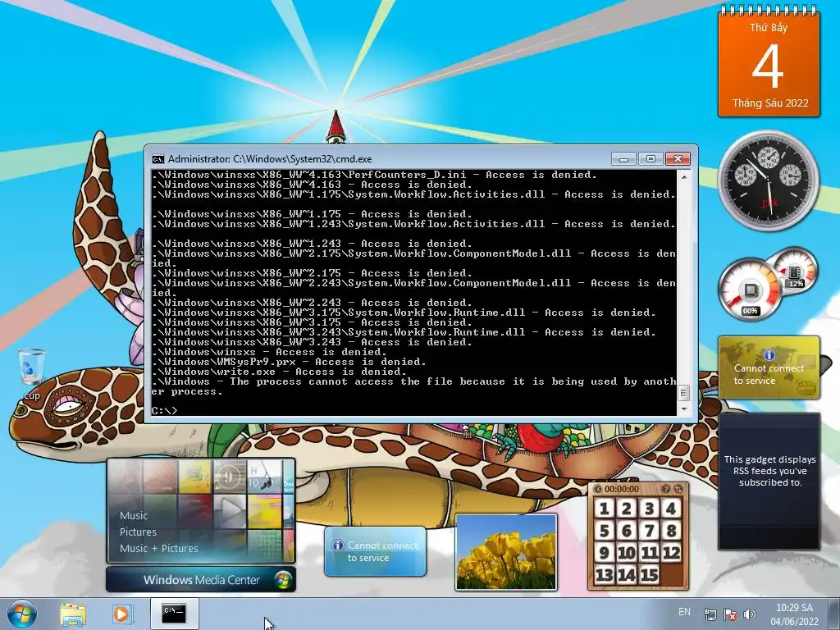
Task: Click the line with write.exe - Access is denied
Action: [x=279, y=372]
